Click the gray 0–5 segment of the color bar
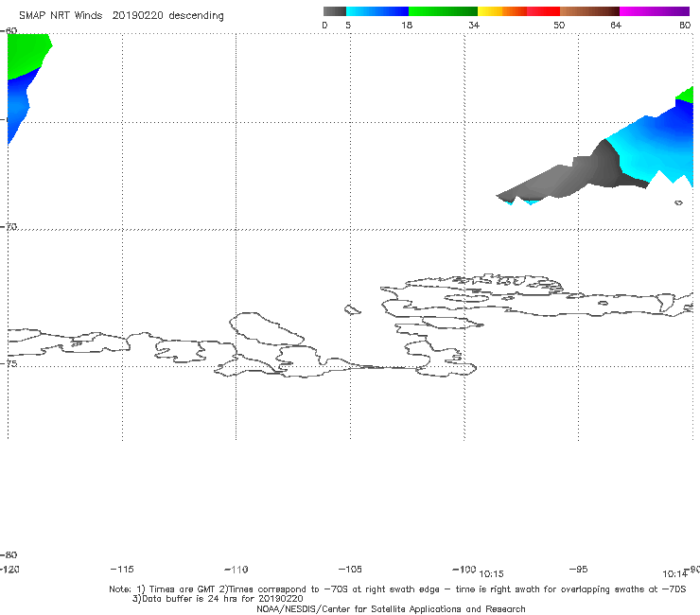The height and width of the screenshot is (615, 700). point(334,11)
